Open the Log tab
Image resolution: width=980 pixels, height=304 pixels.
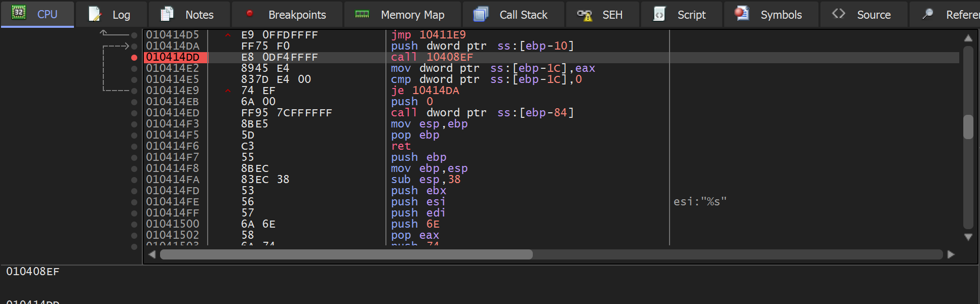point(111,14)
